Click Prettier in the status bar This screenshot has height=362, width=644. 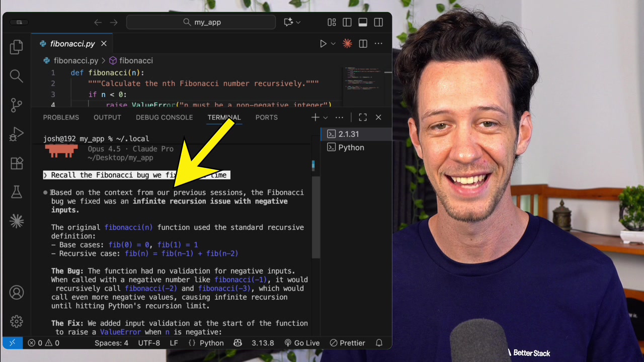347,343
